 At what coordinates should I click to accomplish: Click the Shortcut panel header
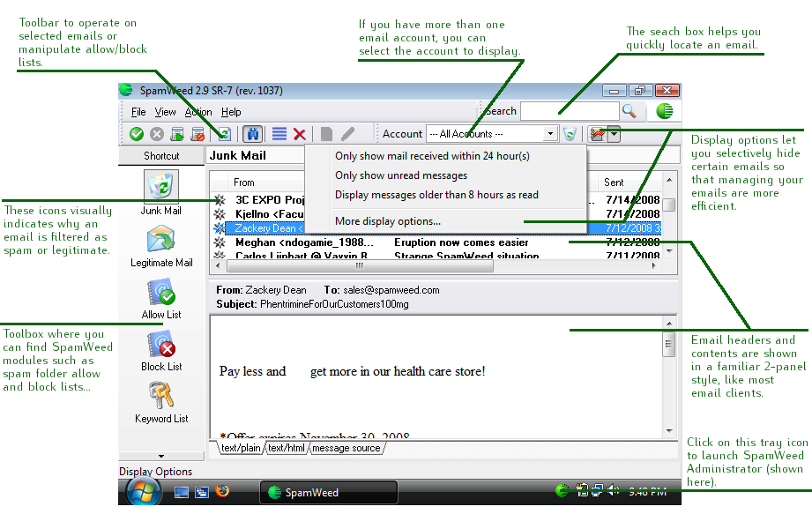click(161, 156)
